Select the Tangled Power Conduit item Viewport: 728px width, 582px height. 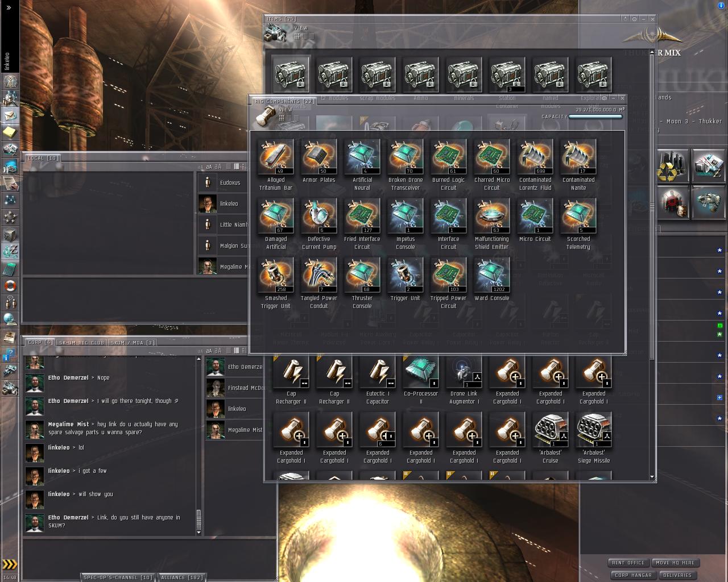(319, 283)
